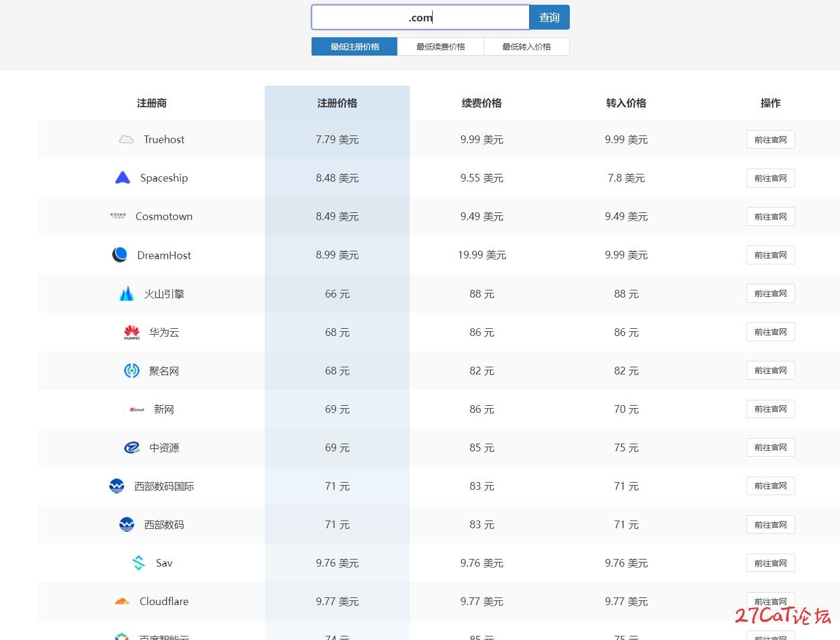Click Sav registration price 9.76 美元
This screenshot has width=840, height=640.
(337, 563)
